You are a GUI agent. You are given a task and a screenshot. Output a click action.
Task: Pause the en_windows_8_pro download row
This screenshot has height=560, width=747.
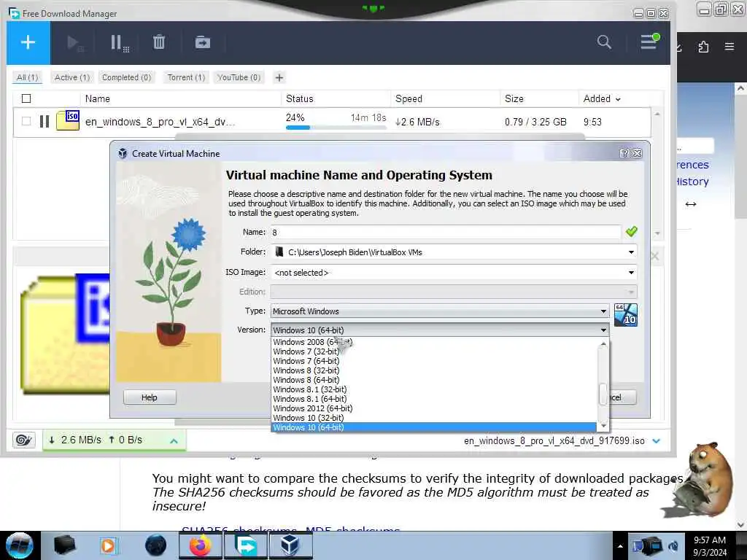[x=44, y=122]
